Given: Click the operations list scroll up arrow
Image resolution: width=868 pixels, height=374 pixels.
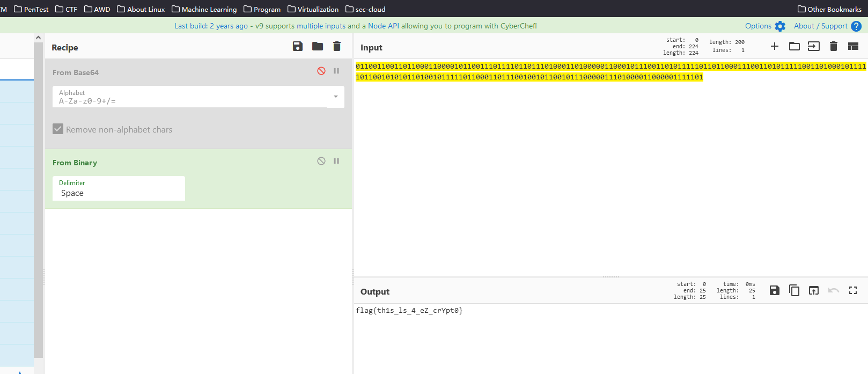Looking at the screenshot, I should (x=38, y=38).
